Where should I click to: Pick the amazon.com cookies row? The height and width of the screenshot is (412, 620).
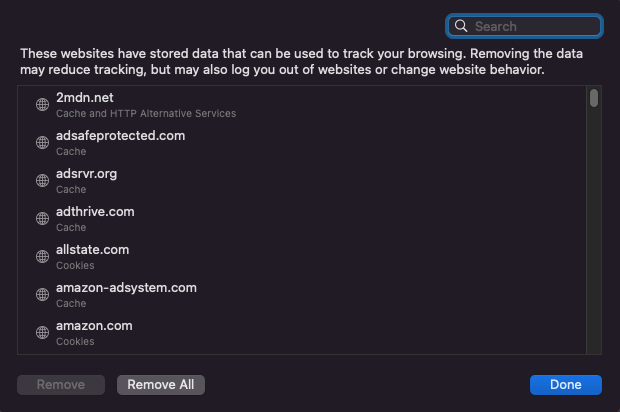(300, 333)
